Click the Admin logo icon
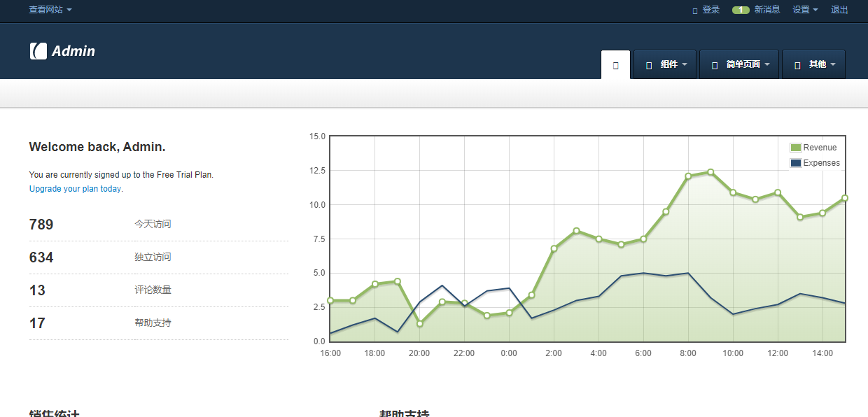 click(38, 51)
